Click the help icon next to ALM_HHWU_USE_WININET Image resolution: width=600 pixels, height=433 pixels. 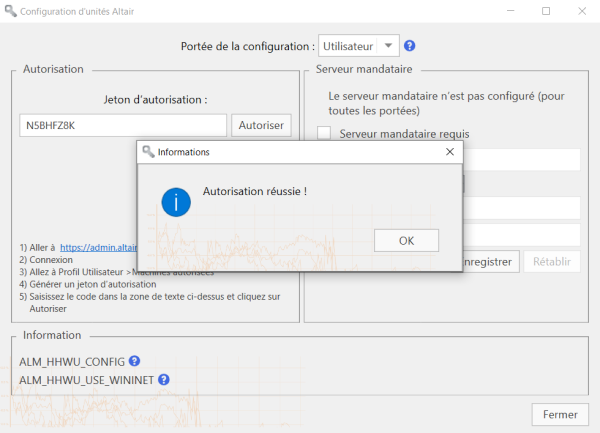[x=164, y=380]
